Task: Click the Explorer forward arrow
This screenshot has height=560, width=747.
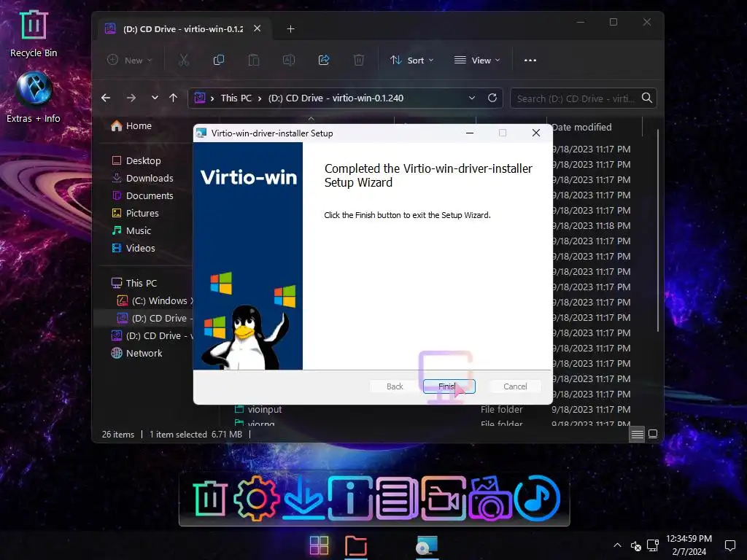Action: click(131, 98)
